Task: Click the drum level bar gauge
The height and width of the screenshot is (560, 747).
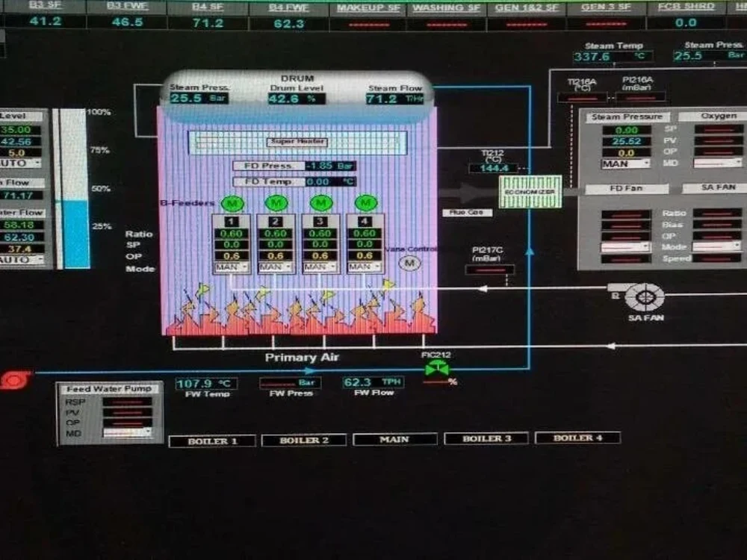Action: pos(74,189)
